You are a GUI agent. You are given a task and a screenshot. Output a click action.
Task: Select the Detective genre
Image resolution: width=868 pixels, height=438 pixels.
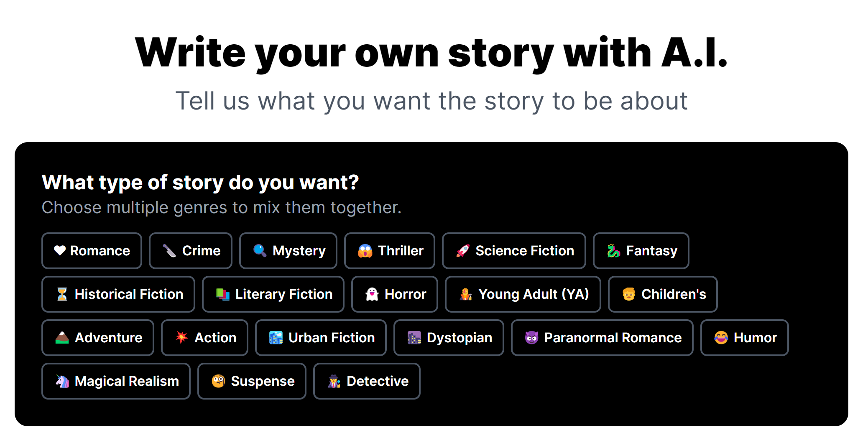[x=366, y=381]
